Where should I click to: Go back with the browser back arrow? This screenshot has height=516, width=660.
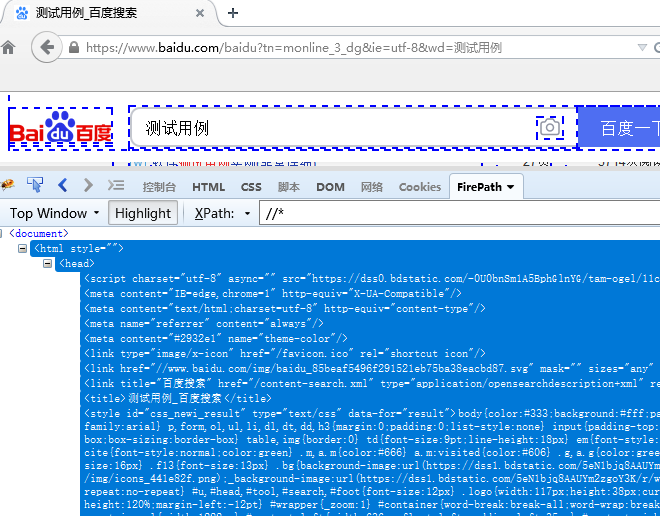[x=47, y=47]
